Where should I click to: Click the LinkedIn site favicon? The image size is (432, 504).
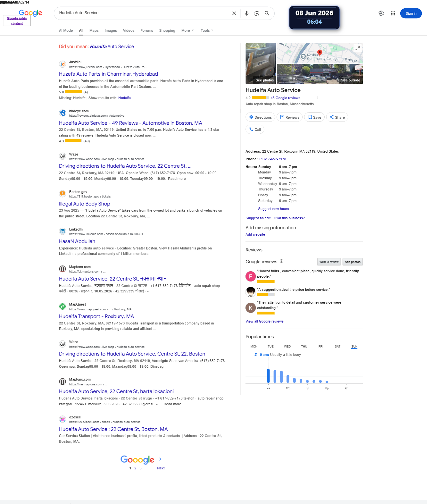pos(62,231)
